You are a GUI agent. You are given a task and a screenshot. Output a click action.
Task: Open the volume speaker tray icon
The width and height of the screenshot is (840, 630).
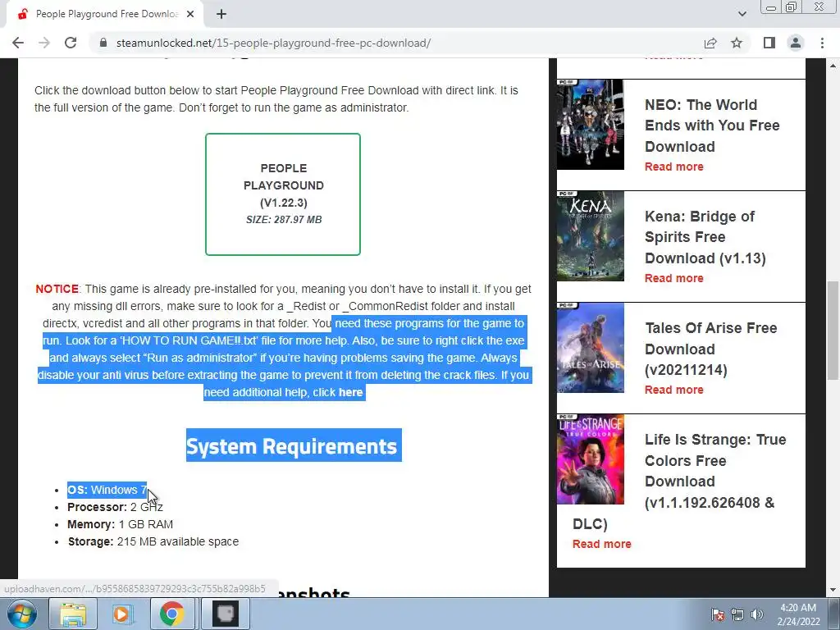point(757,614)
